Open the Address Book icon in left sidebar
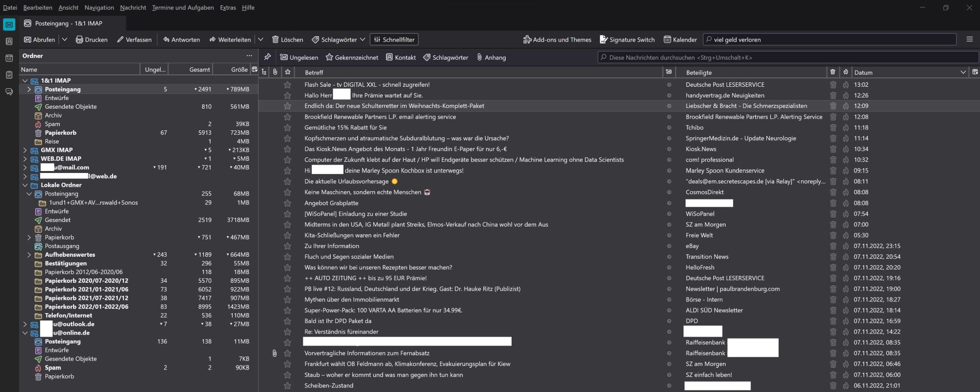 (x=9, y=42)
